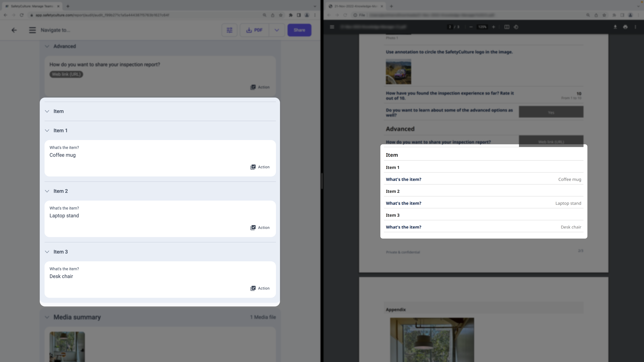The image size is (644, 362).
Task: Collapse the Media summary section
Action: click(47, 317)
